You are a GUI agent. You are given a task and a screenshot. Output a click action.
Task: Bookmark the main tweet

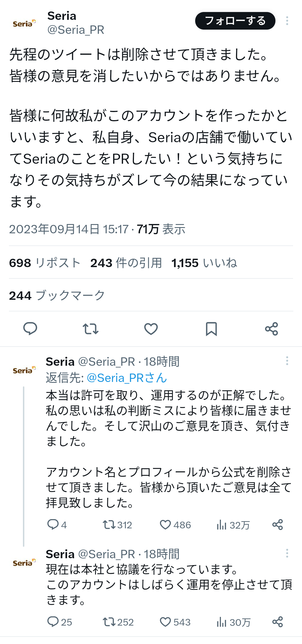click(x=211, y=329)
